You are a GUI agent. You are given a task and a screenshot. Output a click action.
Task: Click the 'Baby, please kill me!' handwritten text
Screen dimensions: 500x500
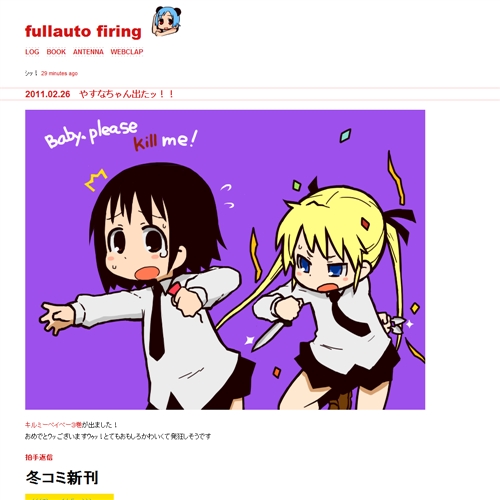[x=121, y=136]
